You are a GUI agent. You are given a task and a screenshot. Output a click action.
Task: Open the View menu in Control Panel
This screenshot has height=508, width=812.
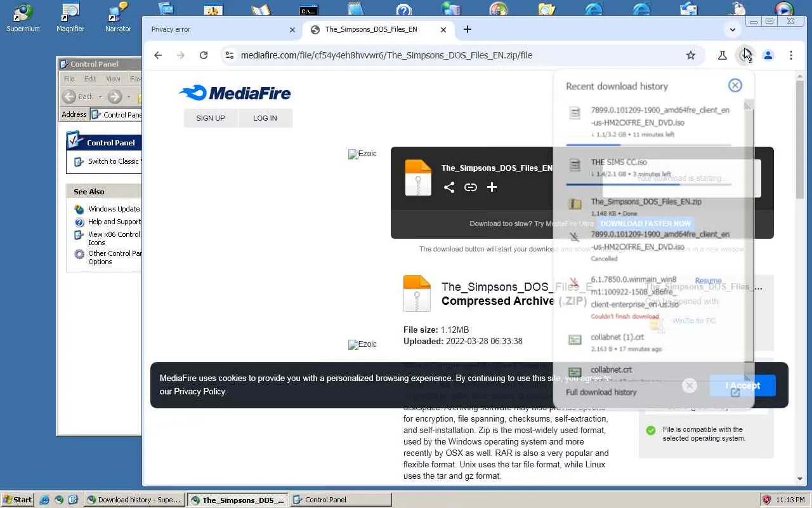point(113,79)
